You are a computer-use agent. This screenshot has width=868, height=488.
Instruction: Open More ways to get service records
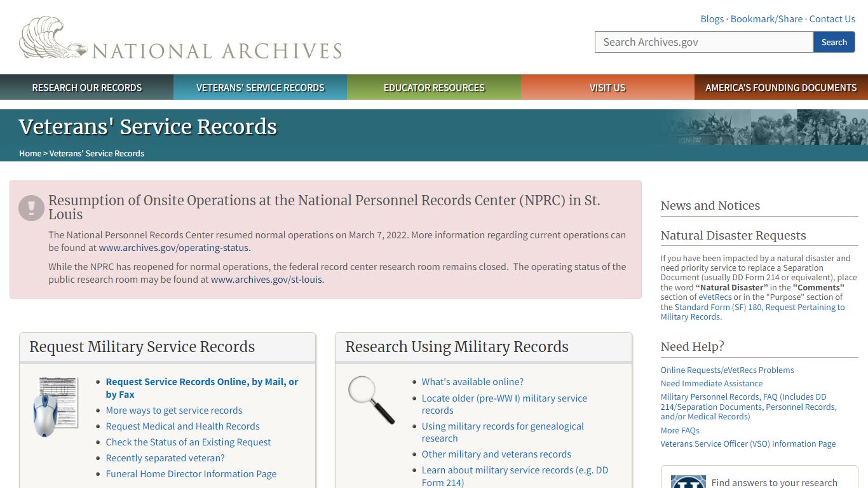click(174, 410)
